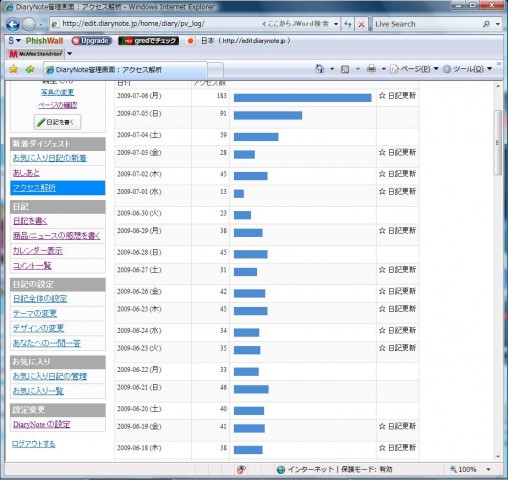Open the デザインの変更 link
The width and height of the screenshot is (508, 480).
(x=38, y=328)
